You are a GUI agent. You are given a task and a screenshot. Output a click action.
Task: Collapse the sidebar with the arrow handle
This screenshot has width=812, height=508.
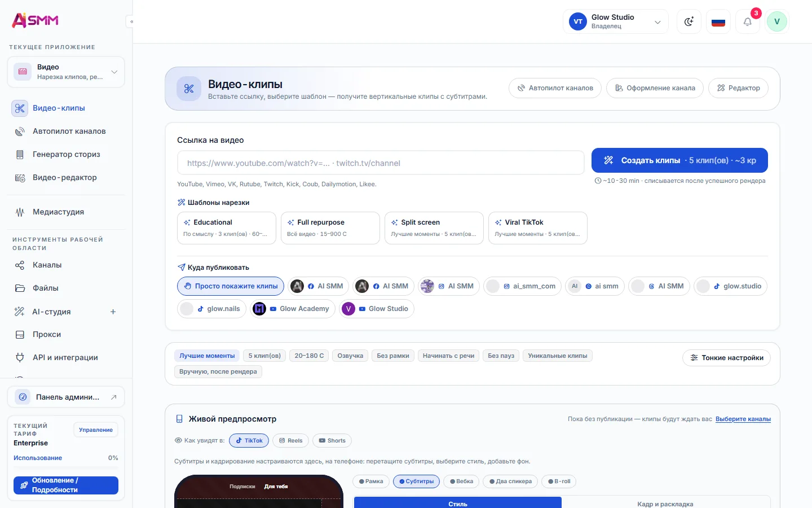(131, 21)
